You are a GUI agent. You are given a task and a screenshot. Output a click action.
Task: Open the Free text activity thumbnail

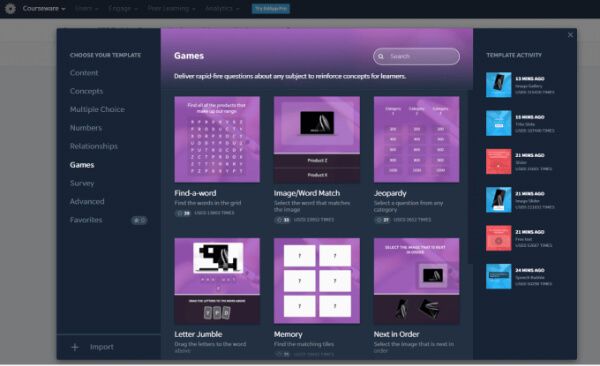[x=499, y=238]
